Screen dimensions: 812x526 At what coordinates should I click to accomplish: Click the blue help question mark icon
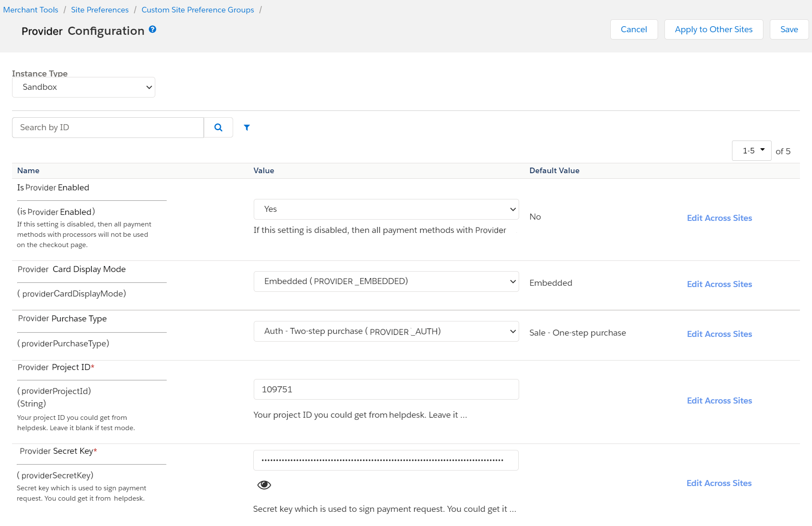[x=152, y=30]
